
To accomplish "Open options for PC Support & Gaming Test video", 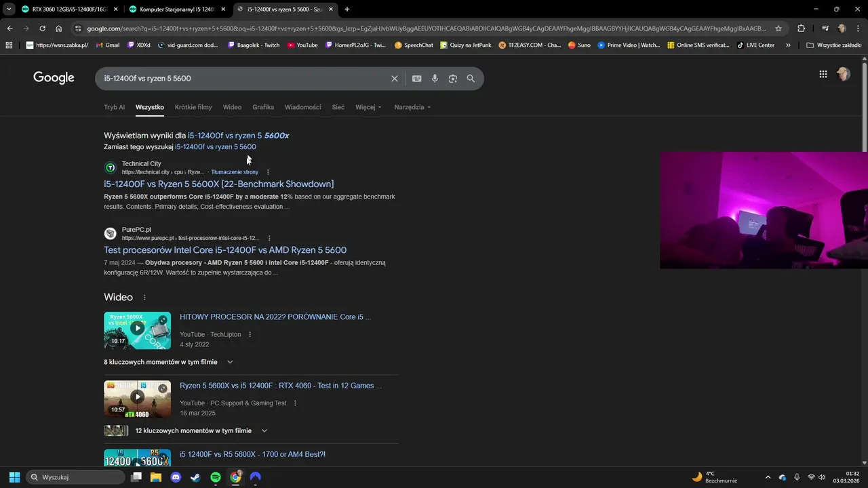I will click(294, 403).
